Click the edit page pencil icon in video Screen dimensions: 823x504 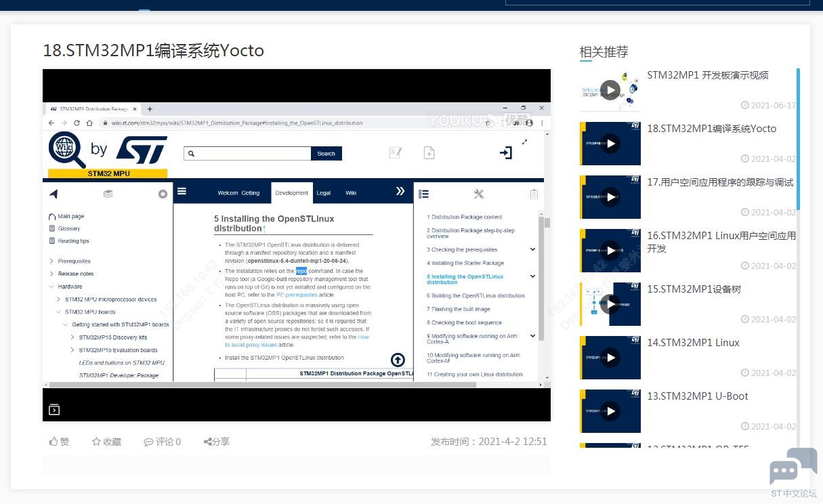pyautogui.click(x=396, y=153)
